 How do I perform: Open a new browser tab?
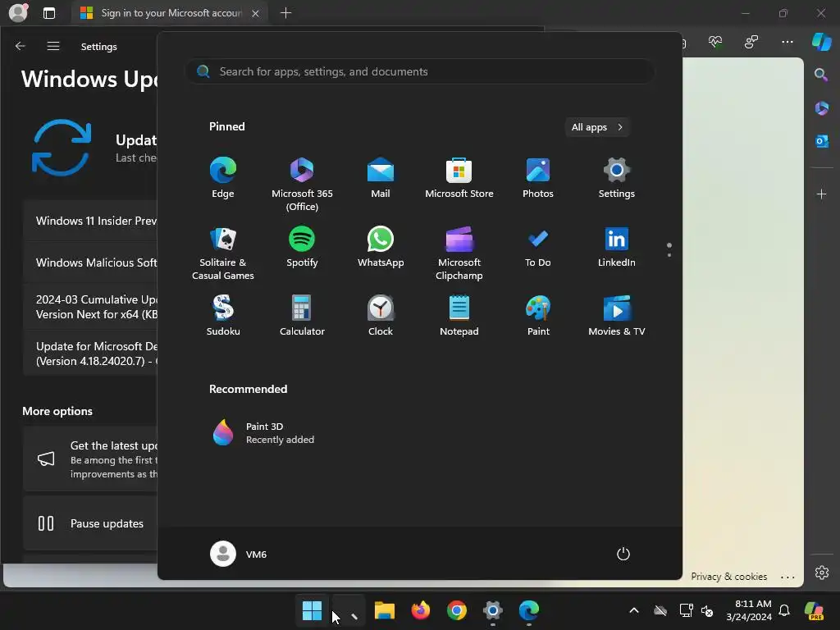point(285,13)
